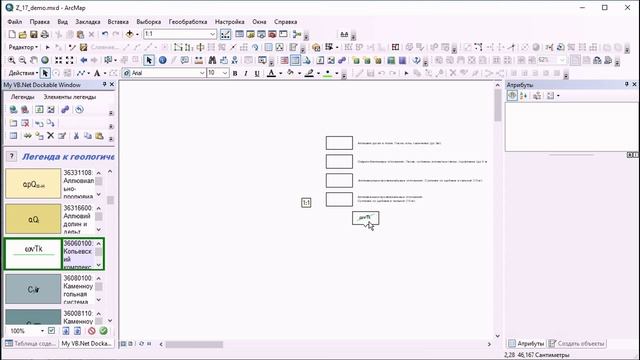Select the first empty legend rectangle on layout
This screenshot has height=360, width=640.
click(x=339, y=143)
